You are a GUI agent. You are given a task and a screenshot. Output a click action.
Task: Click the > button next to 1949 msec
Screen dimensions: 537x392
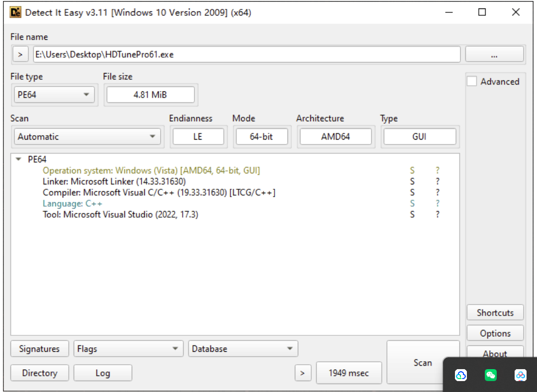(x=303, y=373)
